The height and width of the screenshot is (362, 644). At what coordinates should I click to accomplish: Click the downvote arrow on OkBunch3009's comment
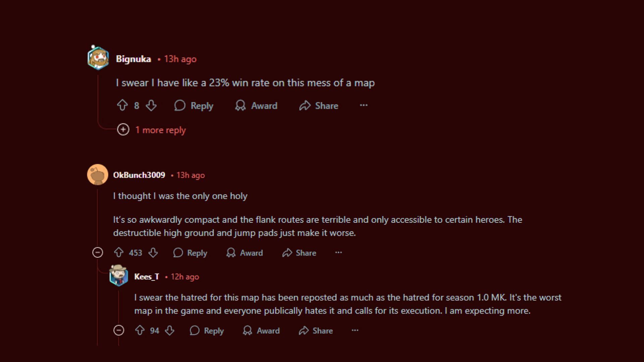153,253
